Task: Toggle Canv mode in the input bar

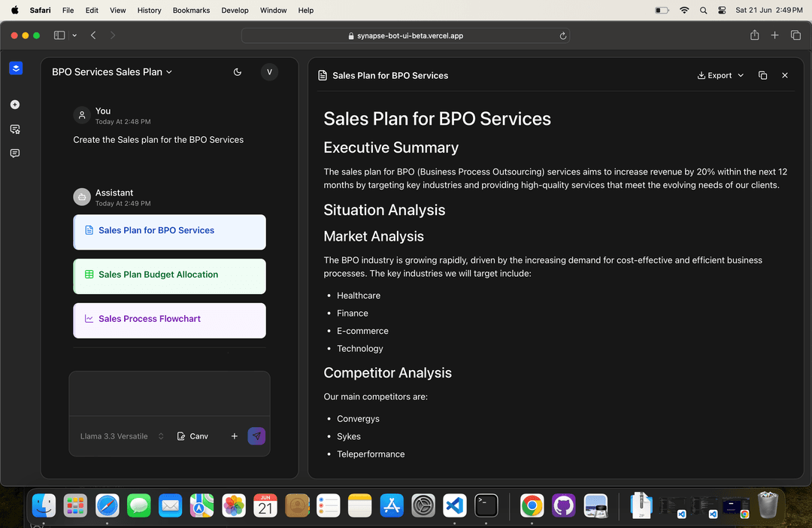Action: tap(192, 436)
